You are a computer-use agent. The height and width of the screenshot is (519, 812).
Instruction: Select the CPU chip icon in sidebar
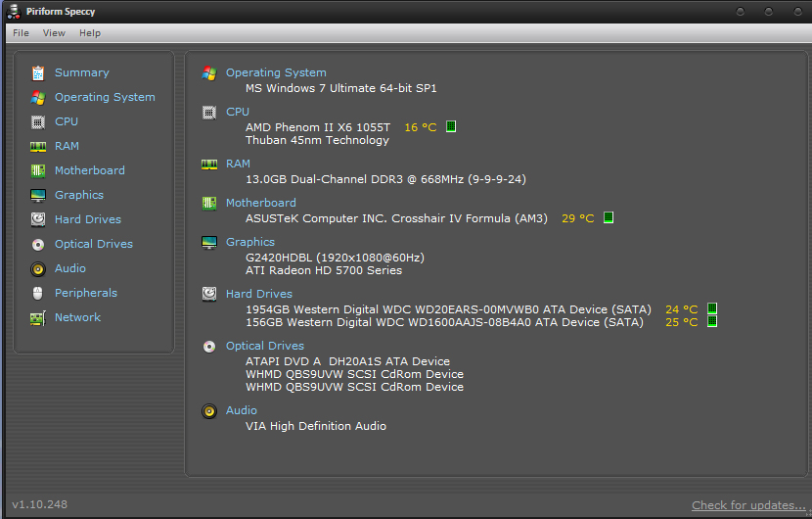(38, 121)
